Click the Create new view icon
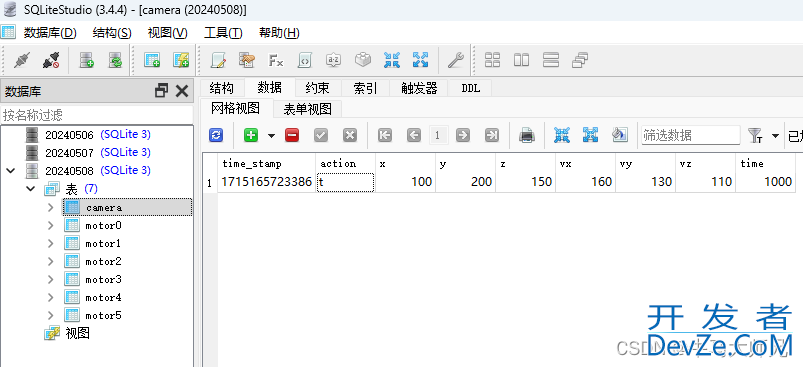803x367 pixels. [181, 60]
